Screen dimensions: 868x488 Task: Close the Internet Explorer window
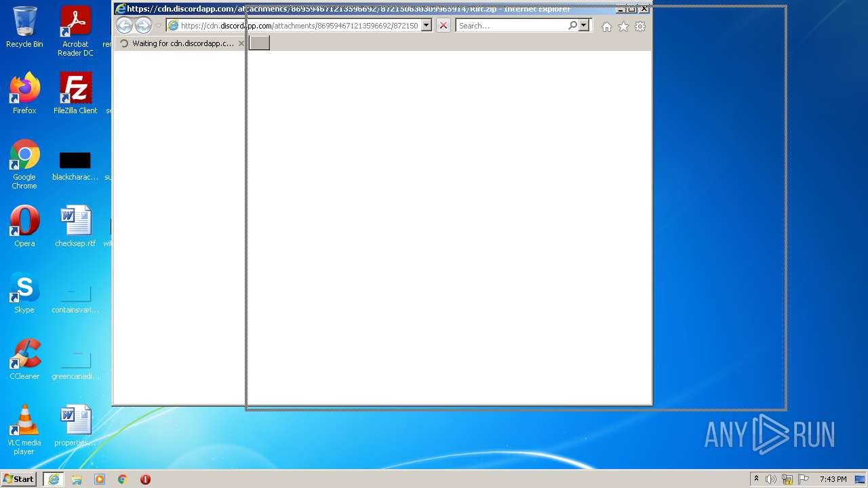pos(644,9)
